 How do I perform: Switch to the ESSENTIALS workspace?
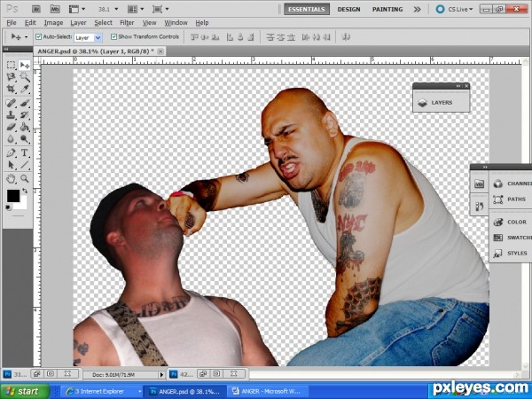coord(307,10)
